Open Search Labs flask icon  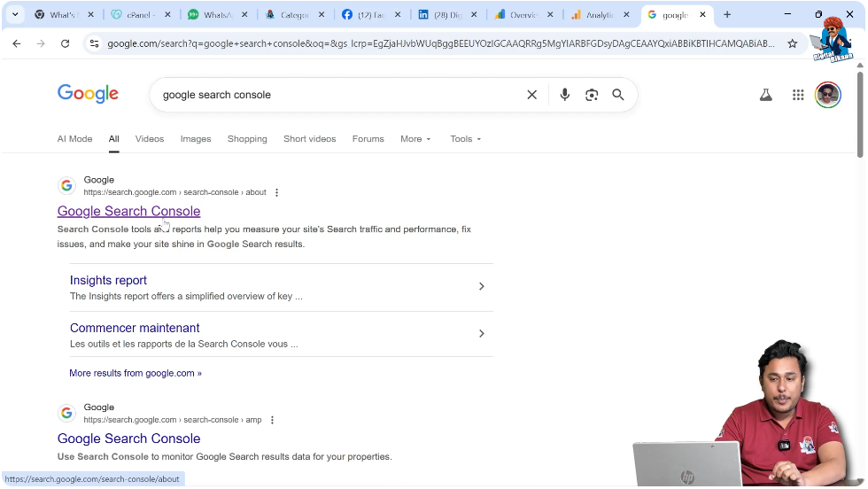point(765,95)
